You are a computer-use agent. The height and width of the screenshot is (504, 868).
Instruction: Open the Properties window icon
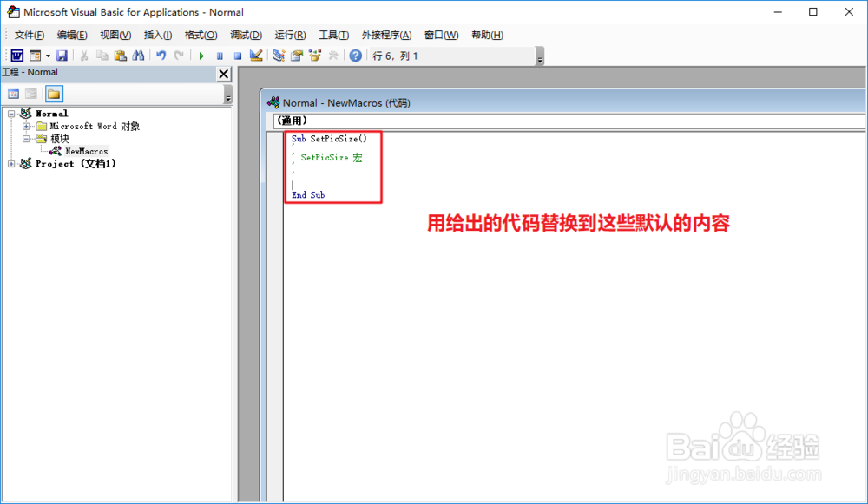[x=297, y=56]
